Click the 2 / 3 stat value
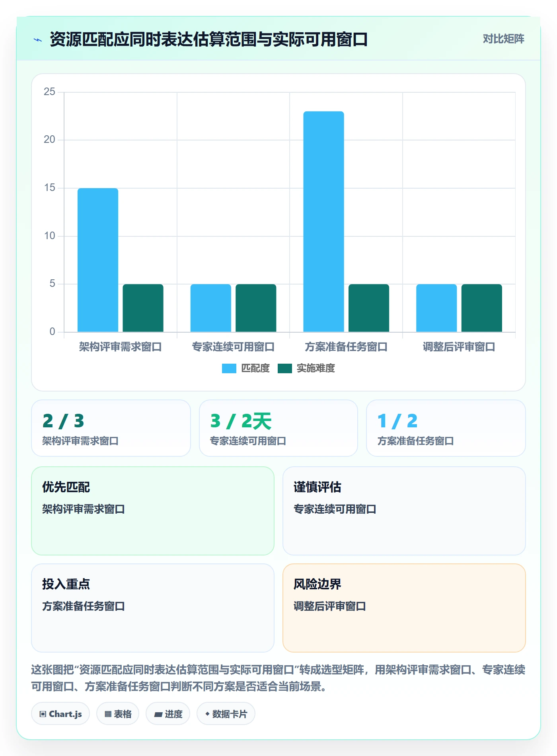This screenshot has height=756, width=557. point(63,421)
